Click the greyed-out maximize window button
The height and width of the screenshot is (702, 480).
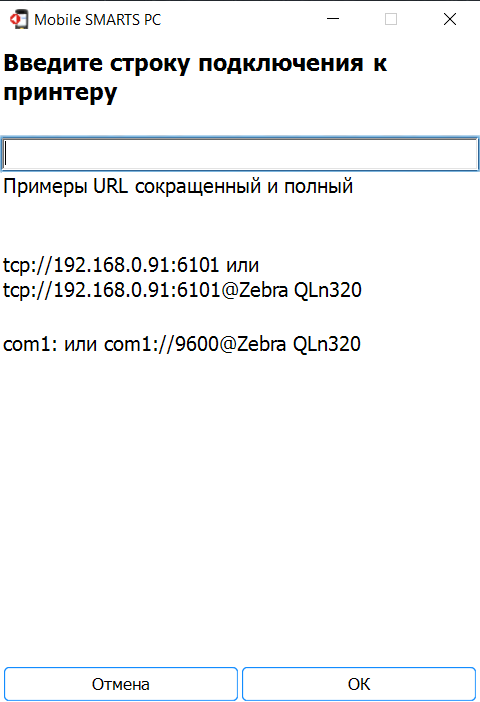(391, 19)
